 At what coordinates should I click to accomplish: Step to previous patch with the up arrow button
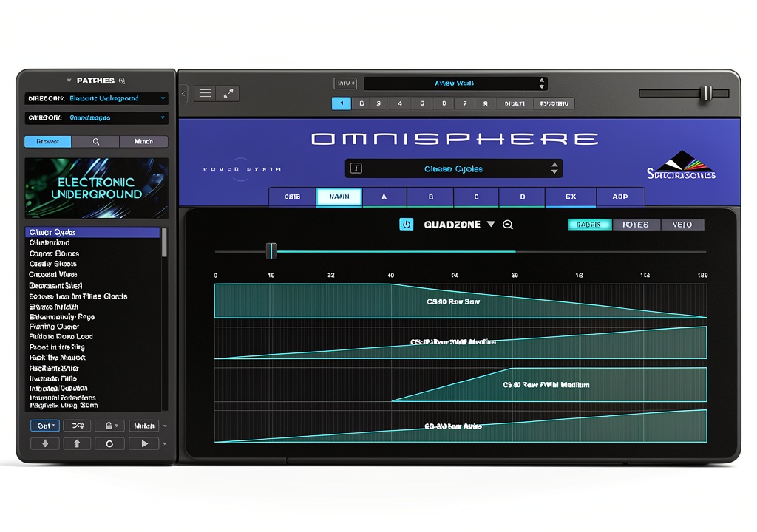point(77,443)
